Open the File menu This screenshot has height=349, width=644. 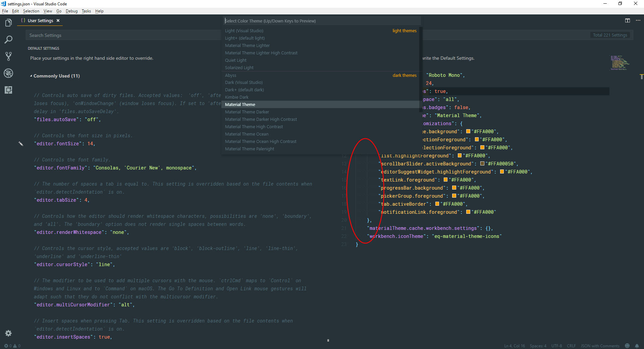point(5,11)
